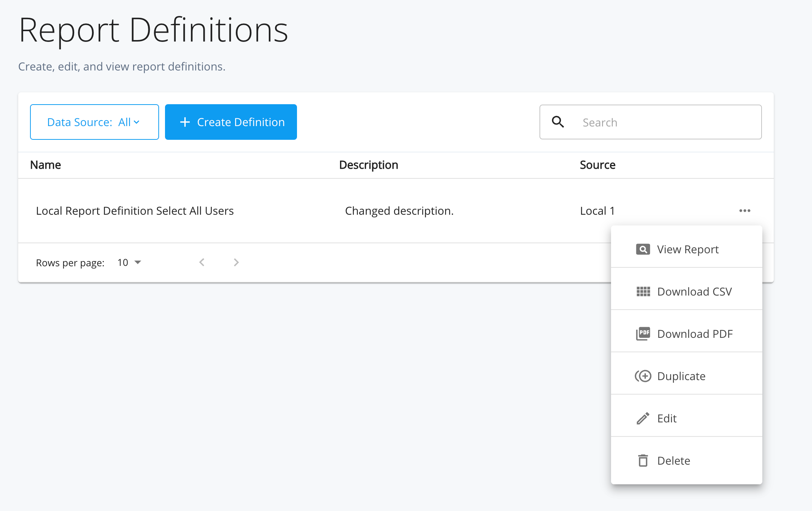Open the report named Local Report Definition Select All Users
Image resolution: width=812 pixels, height=511 pixels.
[x=135, y=210]
